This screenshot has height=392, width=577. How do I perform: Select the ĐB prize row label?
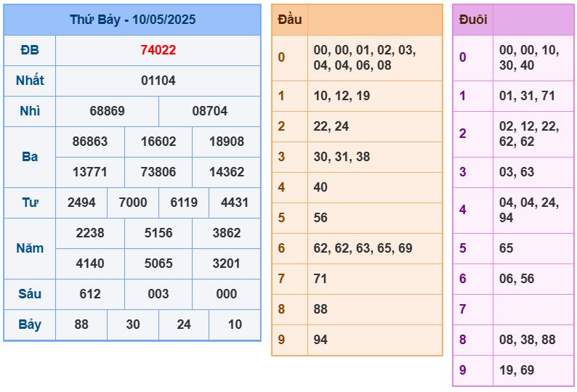coord(30,50)
